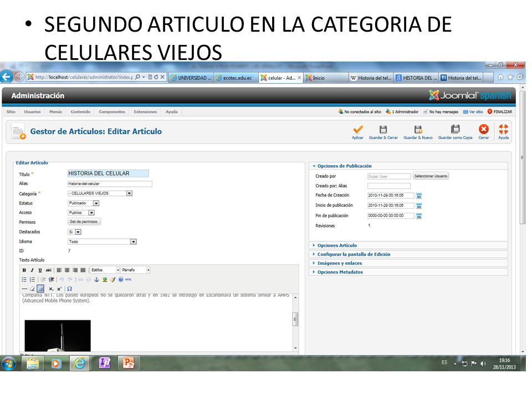This screenshot has width=532, height=399.
Task: Apply superscript formatting
Action: pos(59,289)
